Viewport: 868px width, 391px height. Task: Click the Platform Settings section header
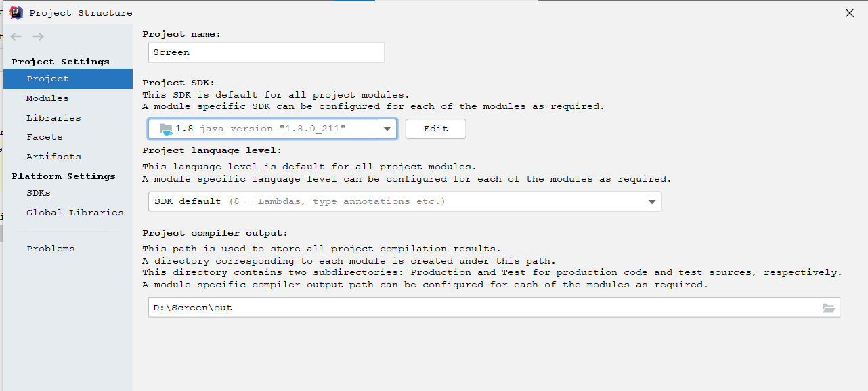pyautogui.click(x=64, y=176)
